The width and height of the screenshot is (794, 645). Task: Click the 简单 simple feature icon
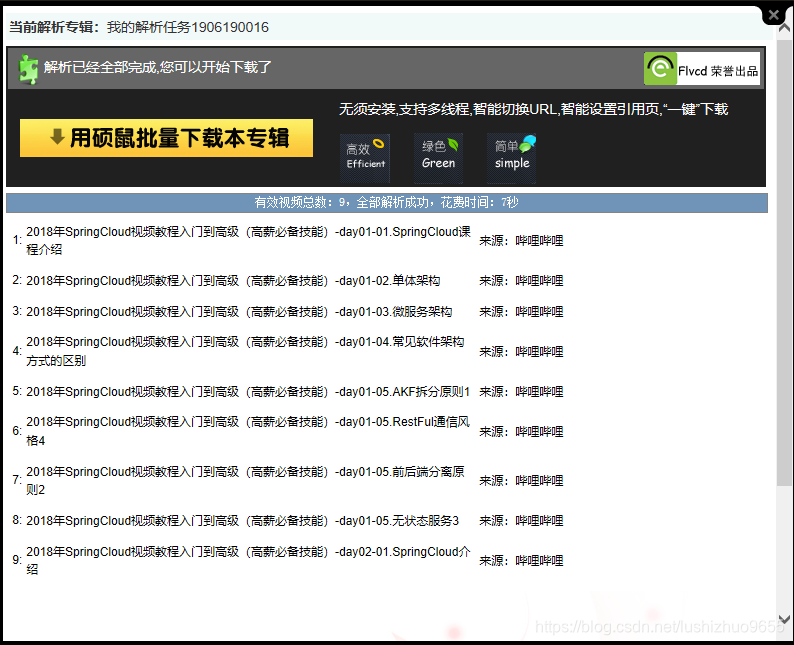click(x=512, y=157)
